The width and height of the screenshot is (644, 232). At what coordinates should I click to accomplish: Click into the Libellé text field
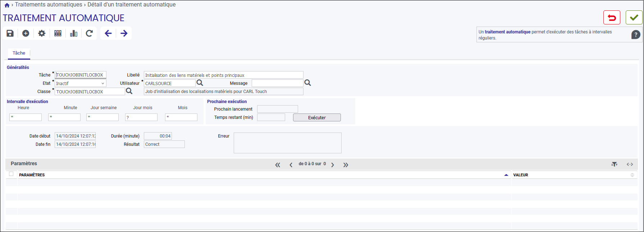(223, 75)
